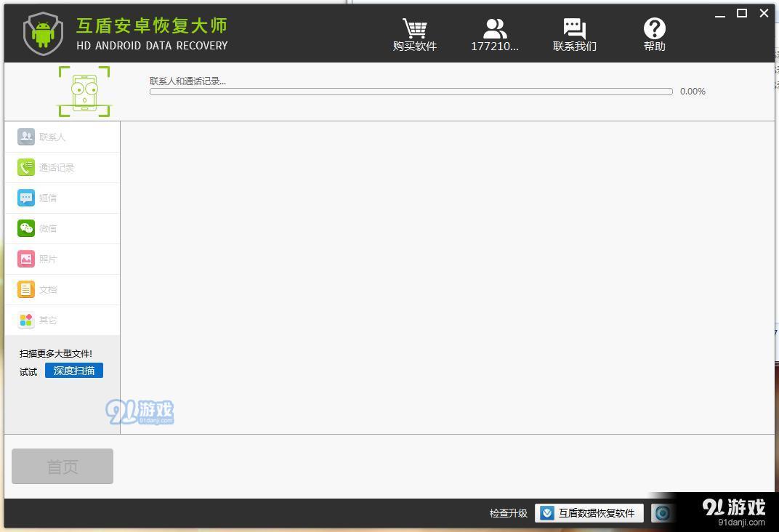Click the Android shield logo icon
This screenshot has height=532, width=779.
tap(43, 33)
